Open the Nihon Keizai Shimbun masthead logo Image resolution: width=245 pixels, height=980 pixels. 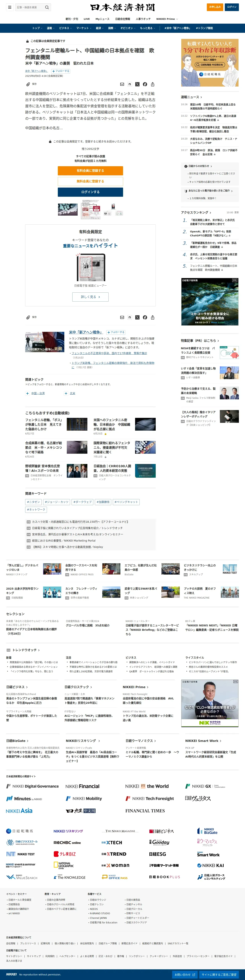tap(122, 7)
